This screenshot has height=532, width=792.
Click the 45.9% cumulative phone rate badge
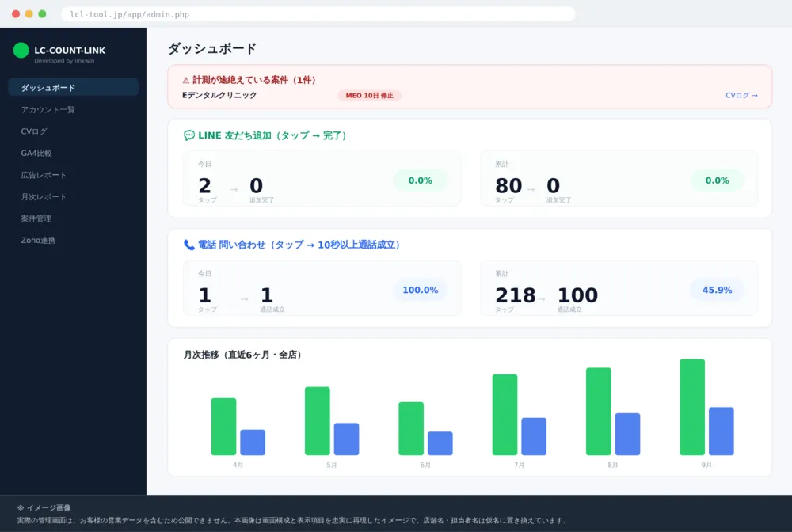click(718, 291)
